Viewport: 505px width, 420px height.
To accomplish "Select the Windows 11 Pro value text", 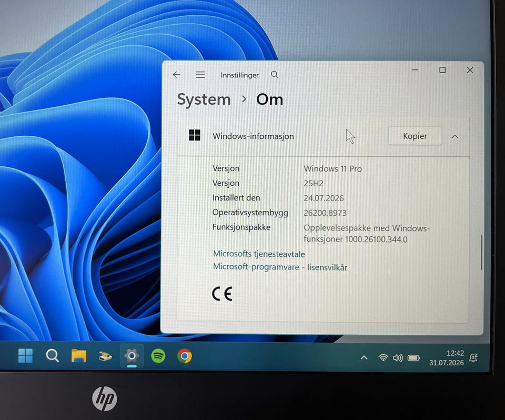I will [x=332, y=168].
